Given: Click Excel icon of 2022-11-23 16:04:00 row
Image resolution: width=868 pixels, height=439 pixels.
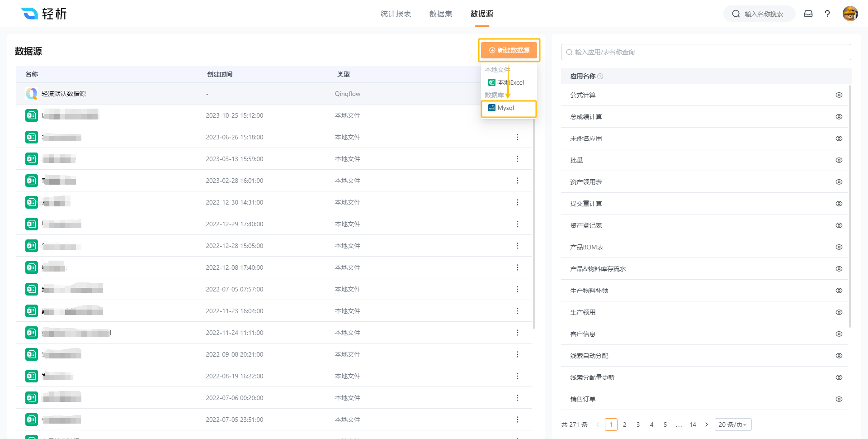Looking at the screenshot, I should coord(31,311).
